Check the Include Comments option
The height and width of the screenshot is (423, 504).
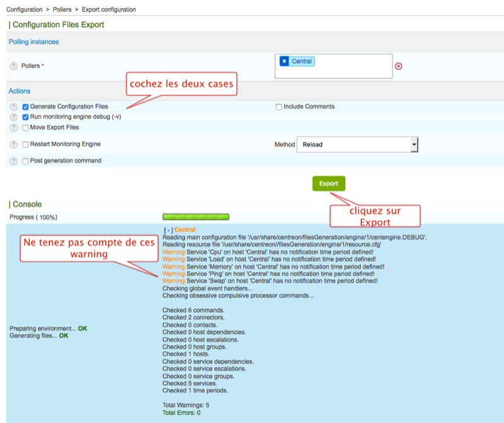click(279, 107)
